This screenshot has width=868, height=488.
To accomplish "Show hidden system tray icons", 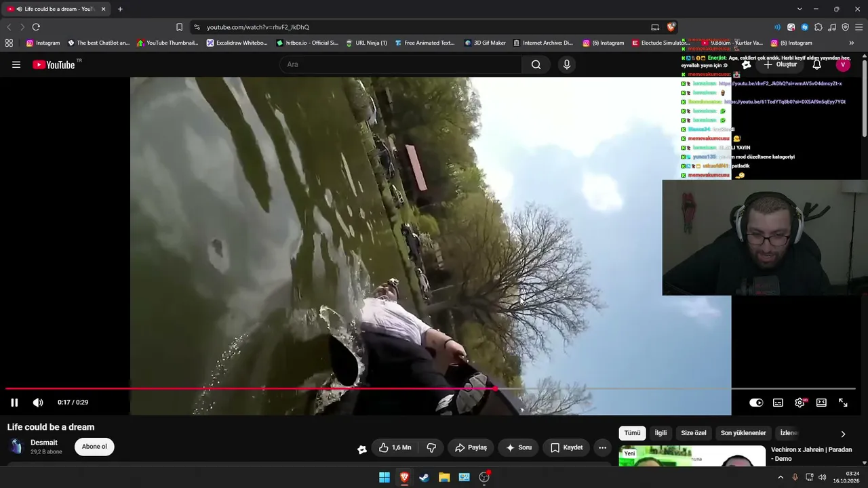I will point(781,477).
